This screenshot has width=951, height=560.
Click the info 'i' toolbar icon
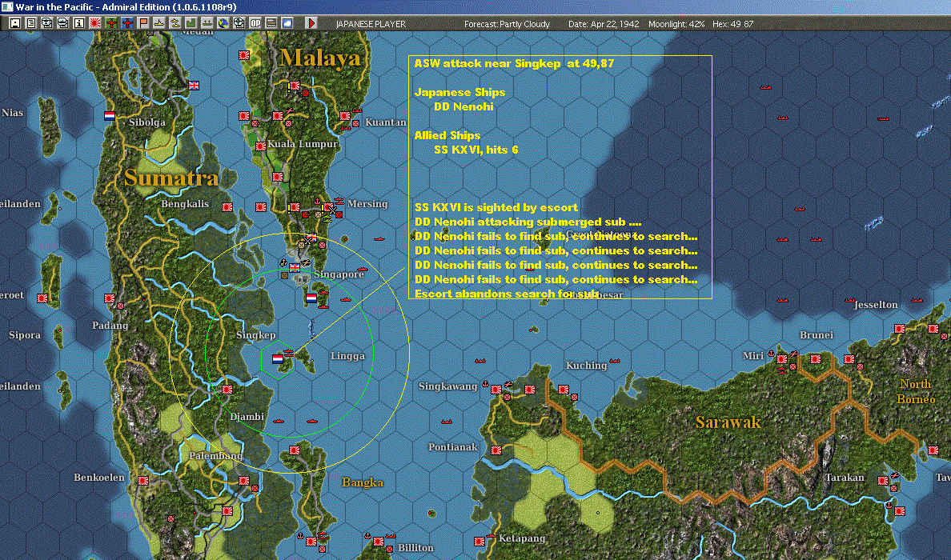pos(78,23)
